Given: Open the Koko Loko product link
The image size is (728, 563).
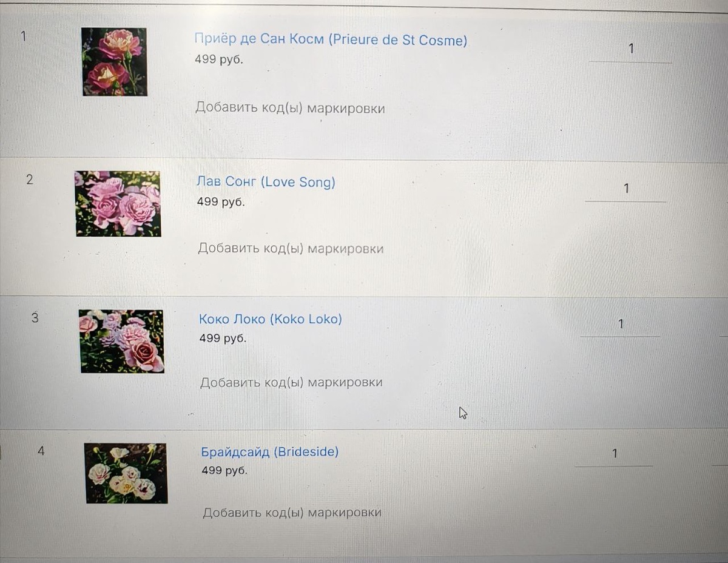Looking at the screenshot, I should tap(271, 319).
